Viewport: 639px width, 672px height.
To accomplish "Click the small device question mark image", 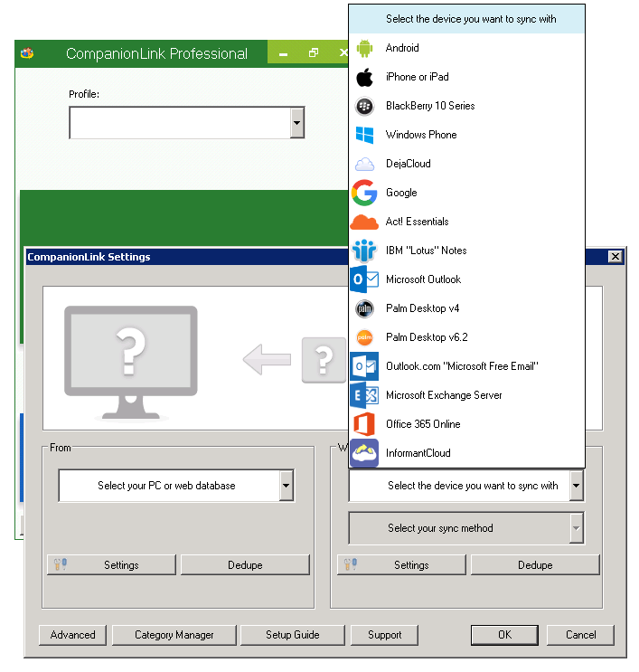I will coord(324,360).
